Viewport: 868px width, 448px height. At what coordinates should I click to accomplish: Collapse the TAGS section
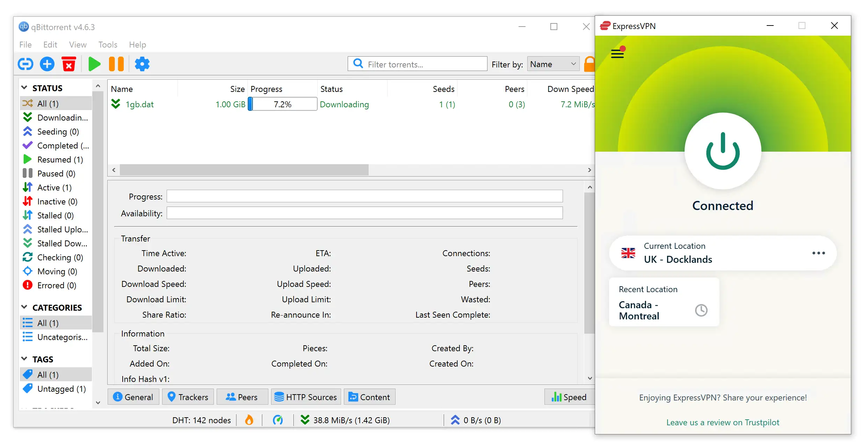click(x=24, y=359)
